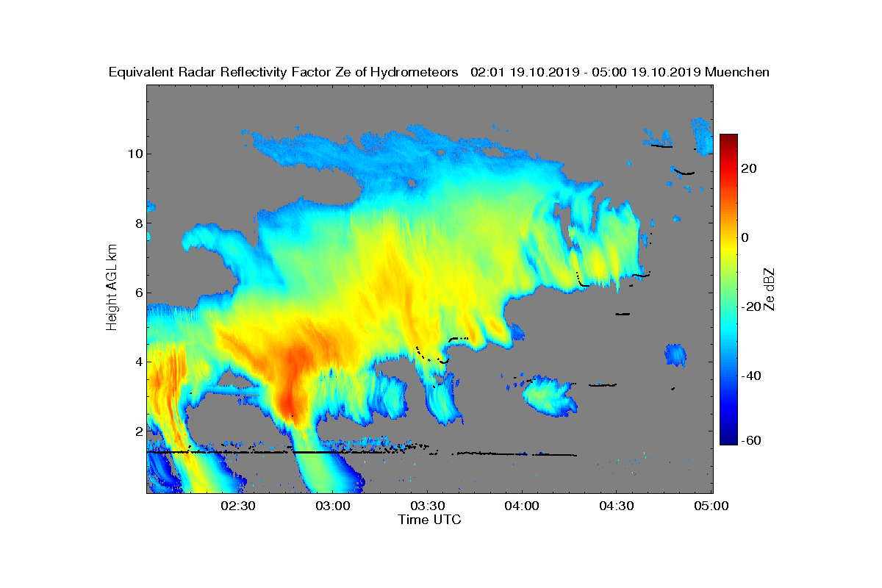The height and width of the screenshot is (588, 882).
Task: Click the colorbar value '20'
Action: 750,168
